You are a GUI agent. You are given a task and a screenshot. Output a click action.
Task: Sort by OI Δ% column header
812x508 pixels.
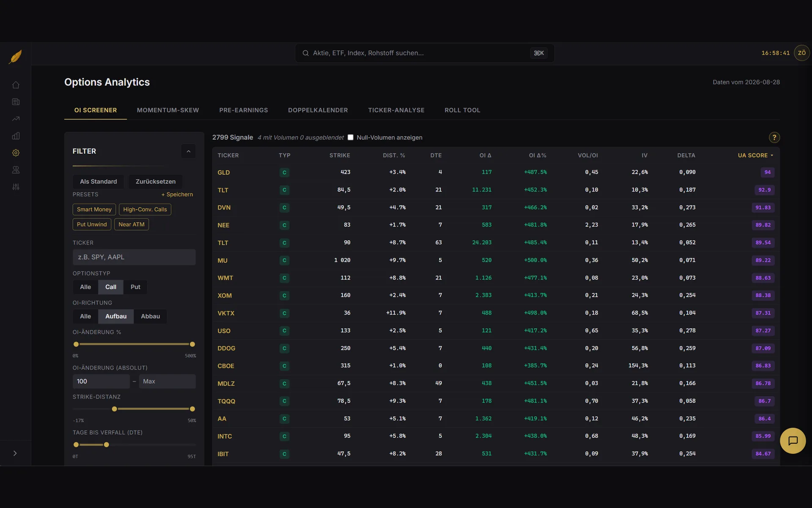point(538,155)
